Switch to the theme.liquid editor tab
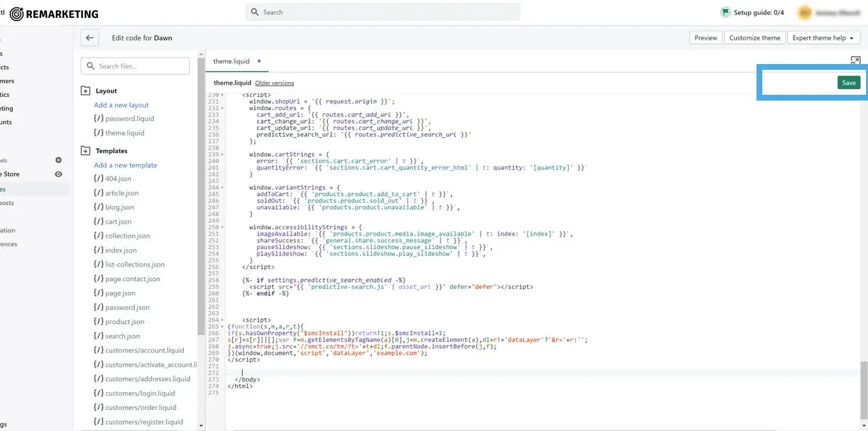 point(231,61)
